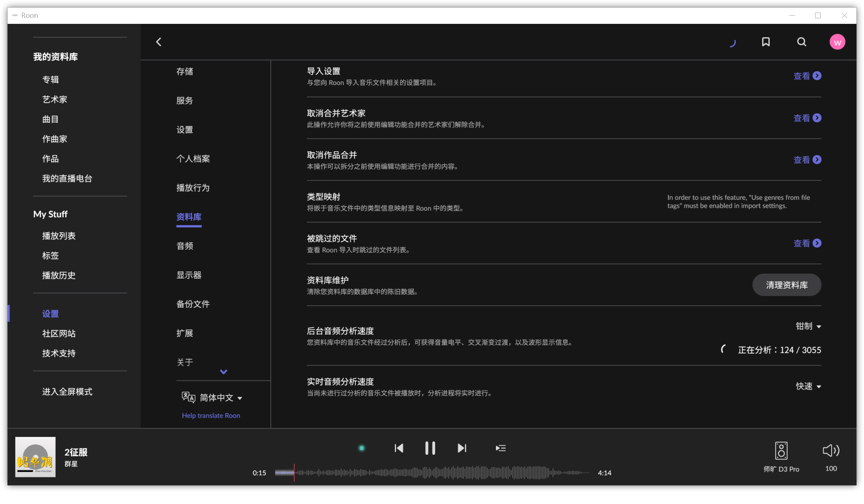Skip to the next track
Screen dimensions: 864x504
coord(462,448)
